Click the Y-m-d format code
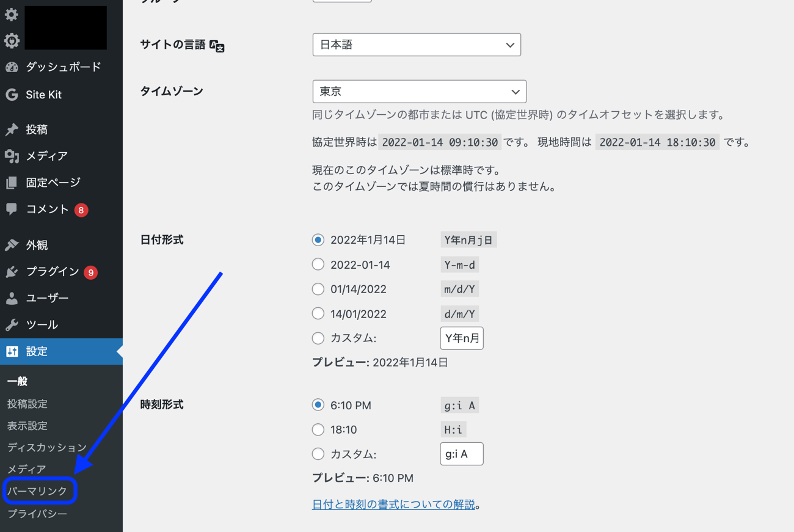This screenshot has width=794, height=532. tap(460, 265)
